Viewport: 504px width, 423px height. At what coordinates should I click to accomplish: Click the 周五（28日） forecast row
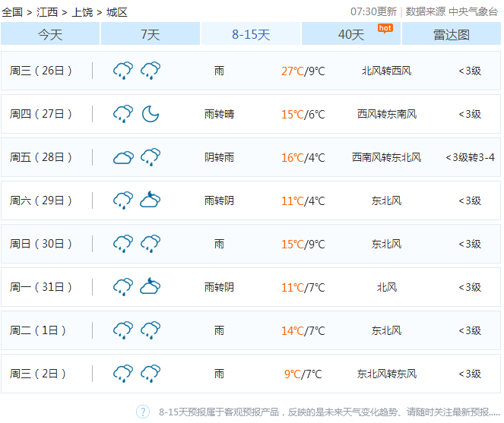pyautogui.click(x=251, y=157)
